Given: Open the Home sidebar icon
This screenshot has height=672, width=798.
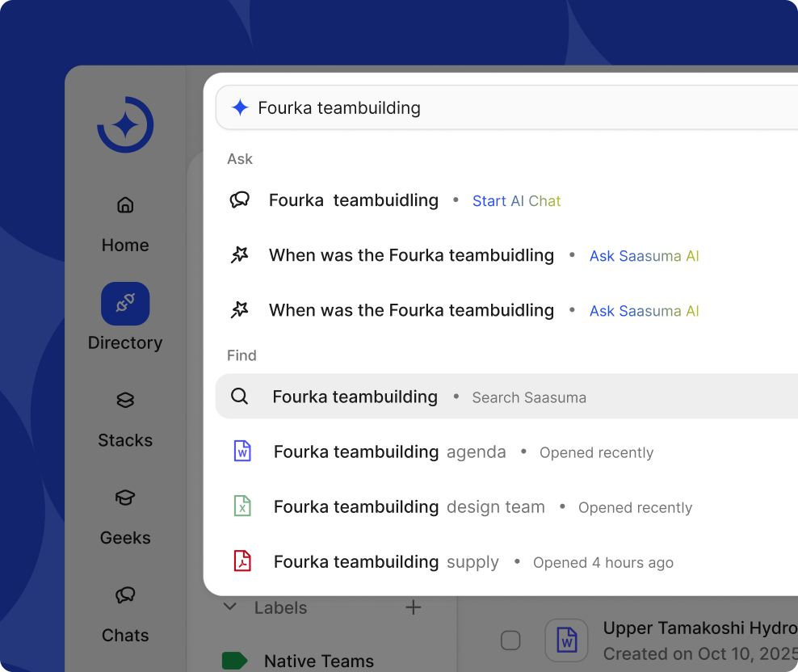Looking at the screenshot, I should (125, 205).
